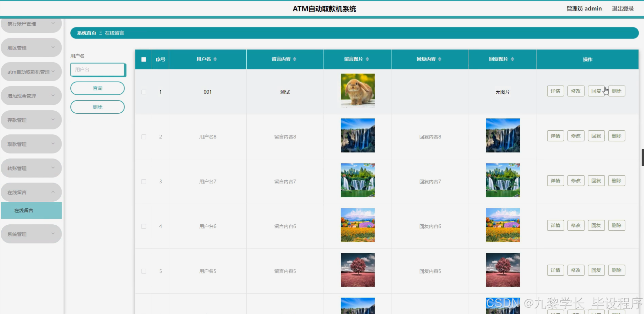Open 留言图片 waterfall thumbnail for 用户名8
This screenshot has height=314, width=644.
tap(358, 135)
